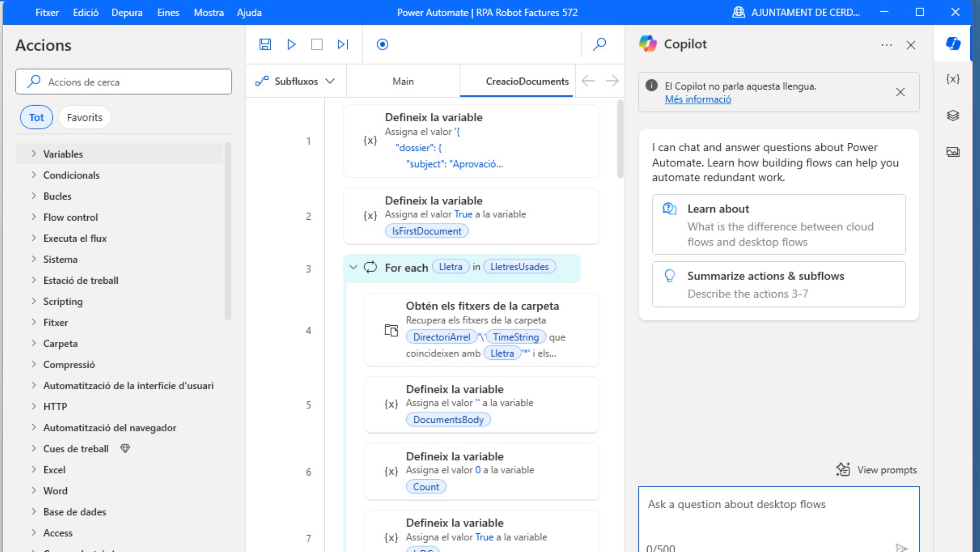Expand the Bucles actions category

57,196
